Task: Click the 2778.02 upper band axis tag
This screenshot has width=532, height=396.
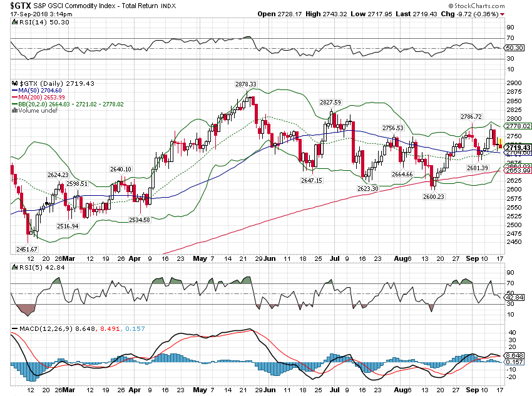Action: click(518, 126)
